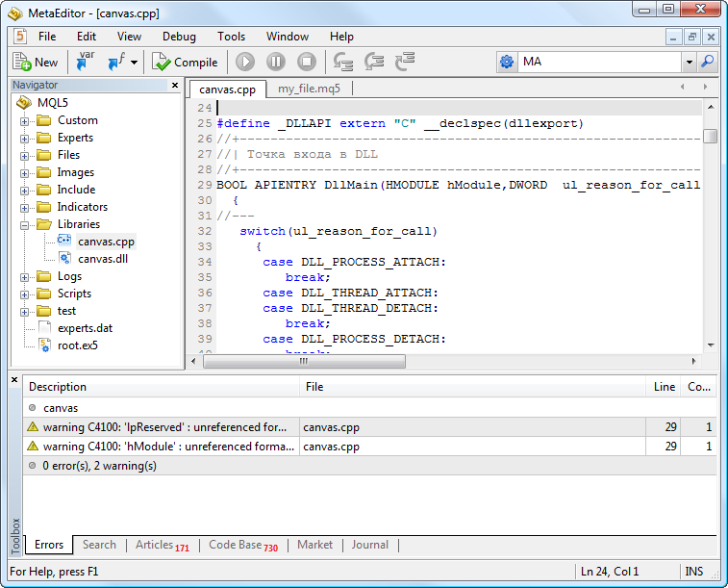The image size is (728, 588).
Task: Click the Libraries folder icon
Action: (x=44, y=224)
